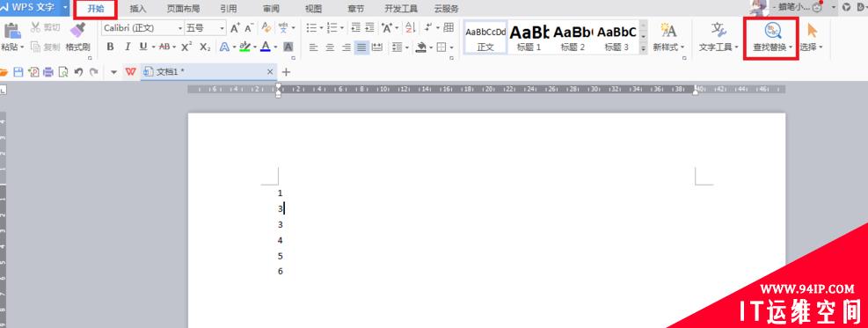Open the 页面布局 ribbon tab
Viewport: 868px width, 328px height.
(183, 8)
